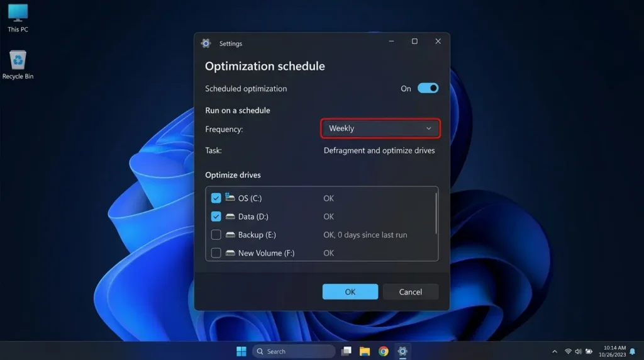This screenshot has height=360, width=644.
Task: Open Task View from the taskbar
Action: [347, 351]
